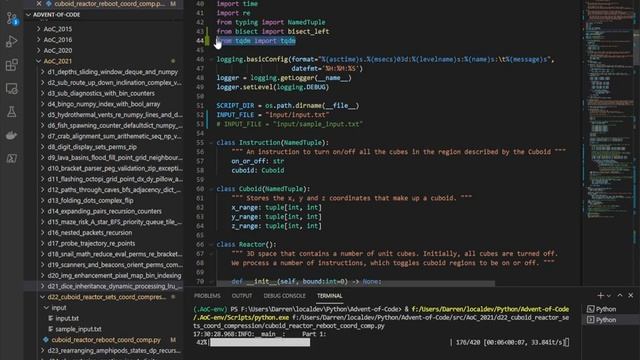
Task: Collapse the AoC_2021 folder
Action: (x=39, y=61)
